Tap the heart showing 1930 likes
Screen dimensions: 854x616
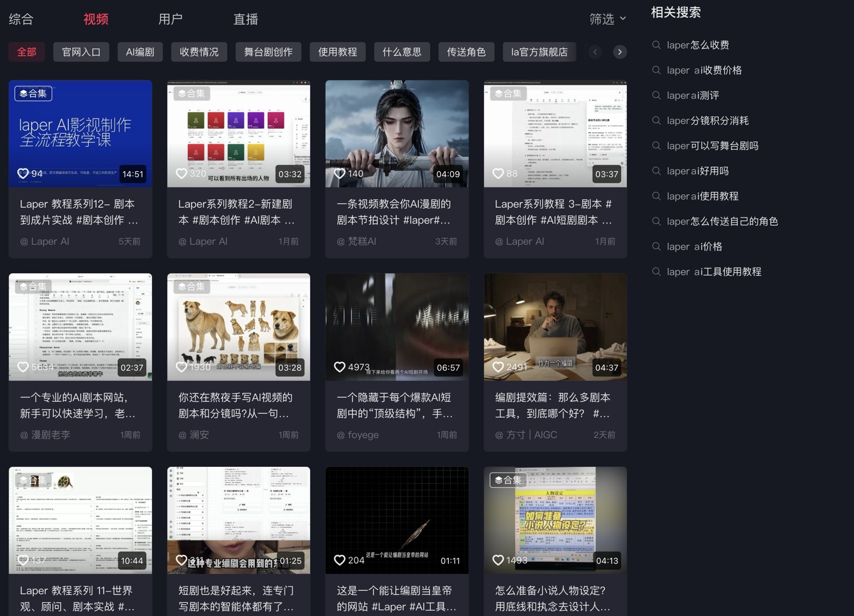click(x=182, y=367)
